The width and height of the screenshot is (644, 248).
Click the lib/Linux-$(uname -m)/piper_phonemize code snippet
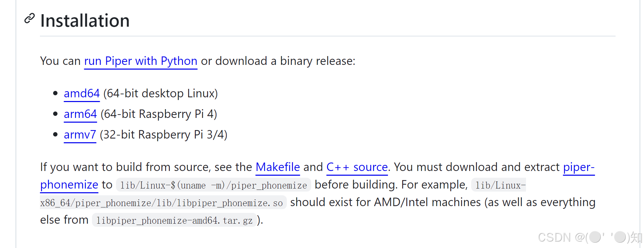click(213, 185)
